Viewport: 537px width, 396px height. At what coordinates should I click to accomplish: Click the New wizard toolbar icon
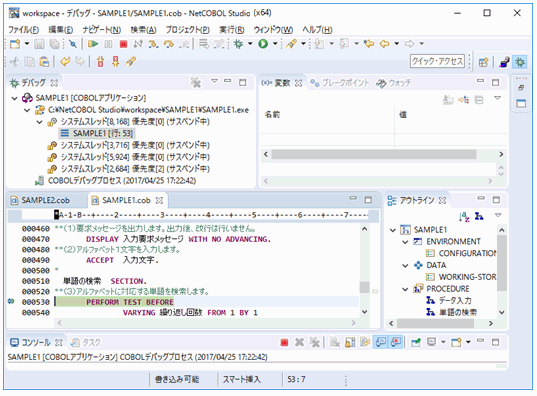click(15, 44)
